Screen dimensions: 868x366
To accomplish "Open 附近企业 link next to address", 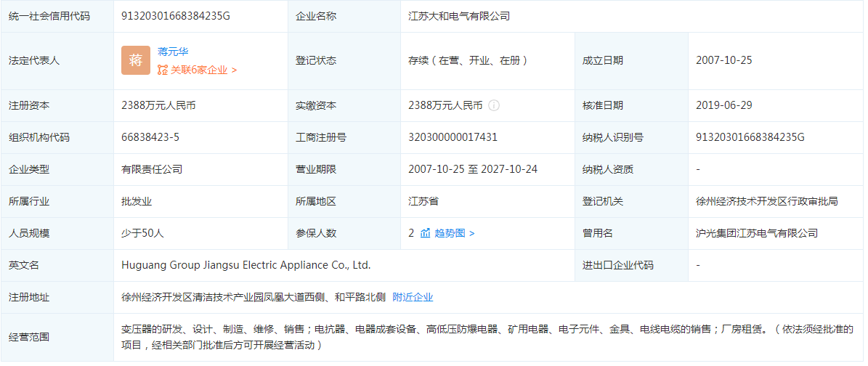I will point(413,297).
